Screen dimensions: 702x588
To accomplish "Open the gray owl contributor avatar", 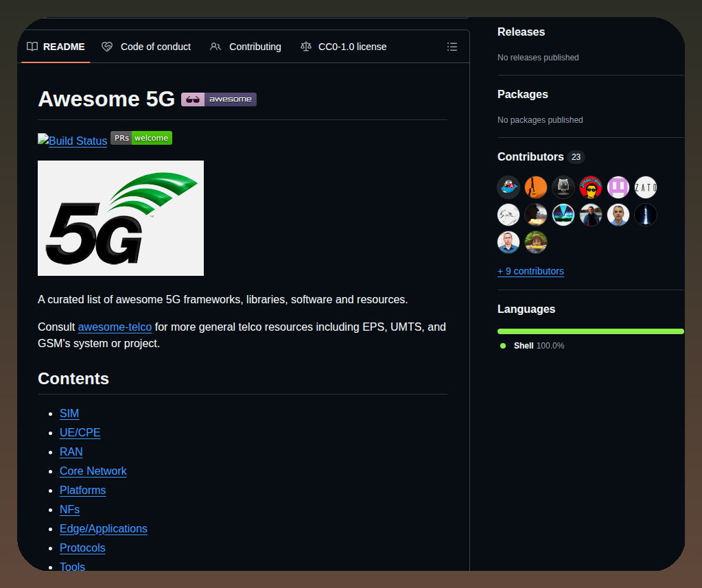I will (563, 187).
